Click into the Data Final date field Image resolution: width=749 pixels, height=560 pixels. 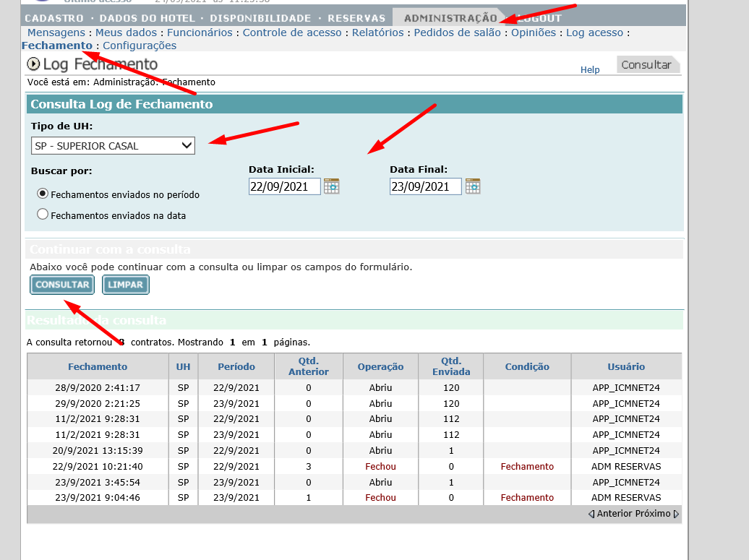(426, 186)
